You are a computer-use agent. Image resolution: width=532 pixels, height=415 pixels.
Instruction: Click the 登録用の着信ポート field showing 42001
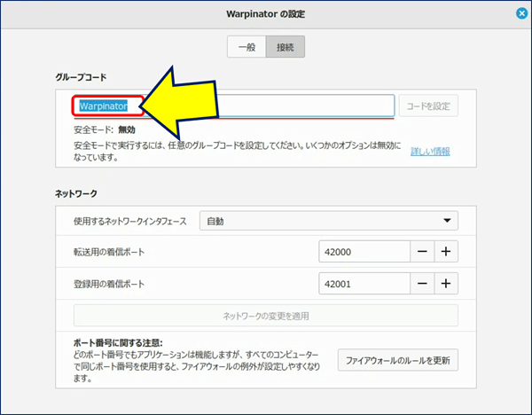point(364,284)
